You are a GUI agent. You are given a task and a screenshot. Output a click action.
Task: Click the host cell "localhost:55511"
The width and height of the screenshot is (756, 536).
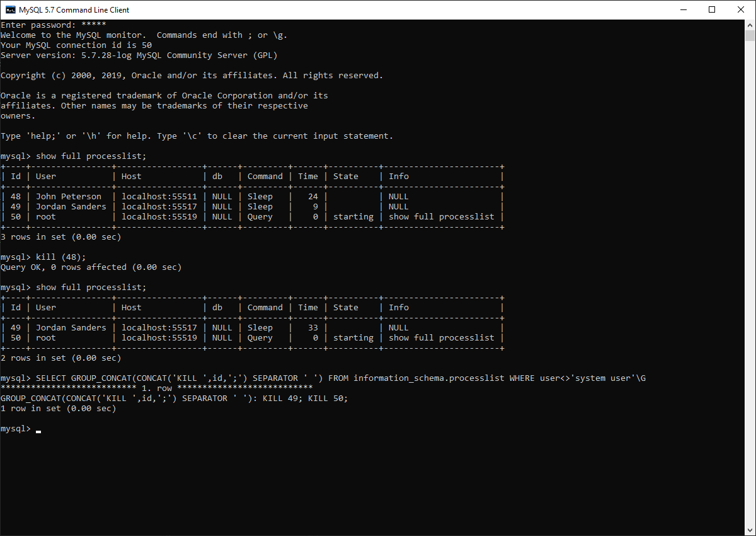pyautogui.click(x=159, y=197)
